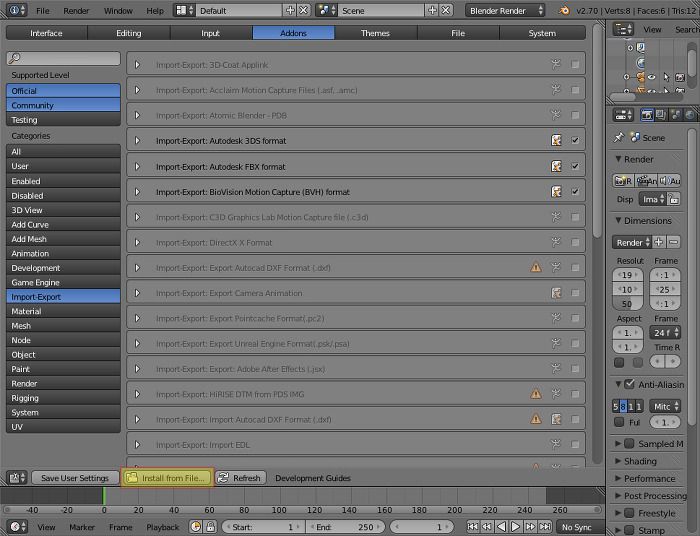Open the No Sync playback dropdown
700x536 pixels.
(x=580, y=527)
